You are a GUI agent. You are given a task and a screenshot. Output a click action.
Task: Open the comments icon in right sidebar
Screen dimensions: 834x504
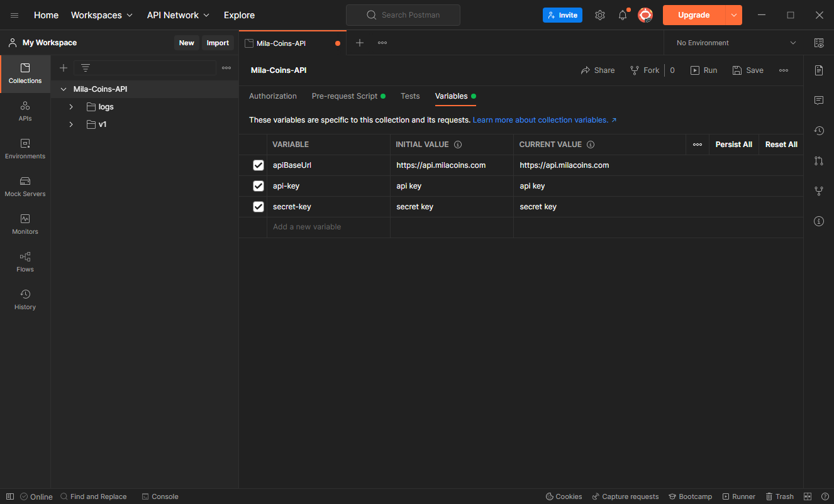(x=819, y=101)
